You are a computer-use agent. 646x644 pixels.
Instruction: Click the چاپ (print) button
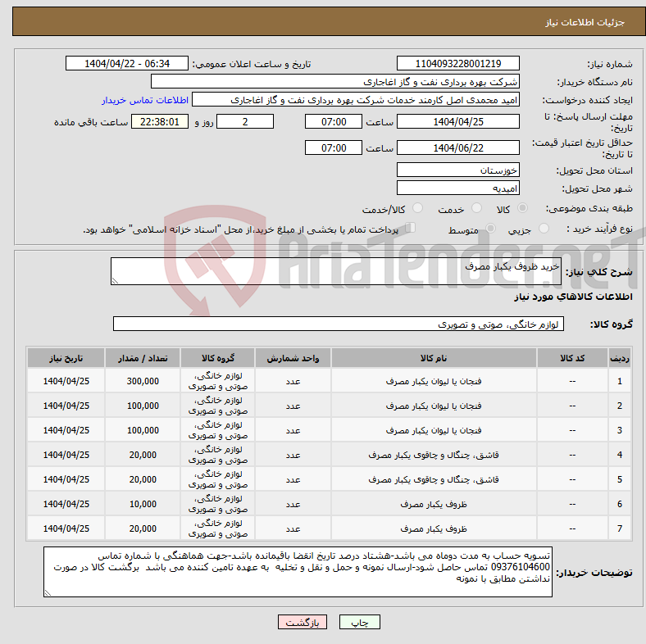359,622
